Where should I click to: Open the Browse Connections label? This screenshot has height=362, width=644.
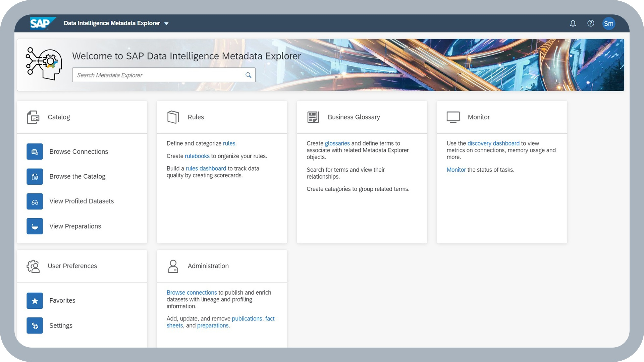coord(79,152)
